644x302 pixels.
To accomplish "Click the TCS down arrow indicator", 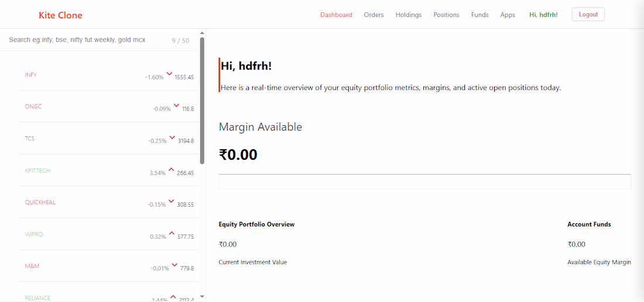I will (x=173, y=138).
